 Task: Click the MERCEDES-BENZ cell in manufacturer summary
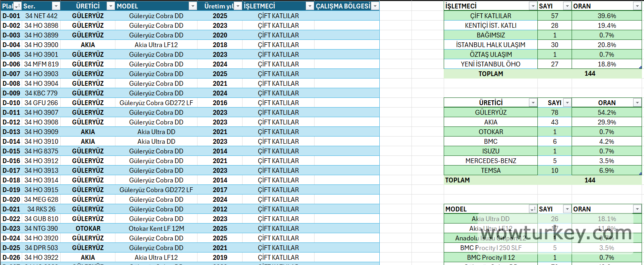(x=490, y=161)
